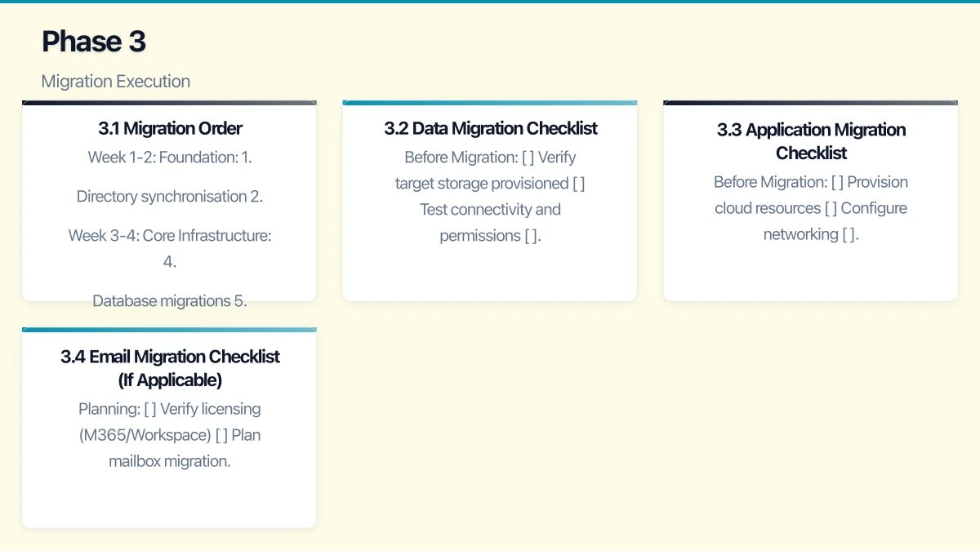The image size is (980, 551).
Task: Click the teal accent bar above Email Migration
Action: [169, 330]
